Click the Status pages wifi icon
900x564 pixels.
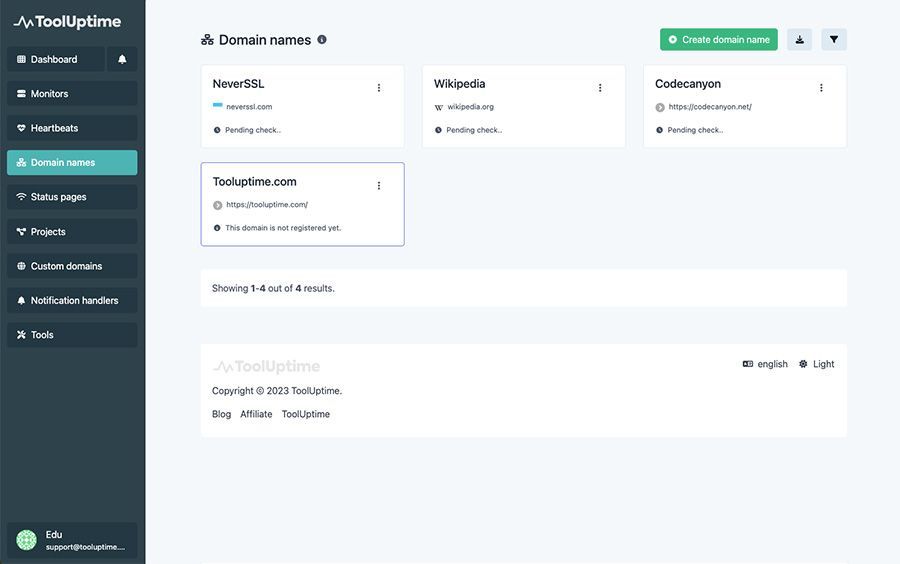21,197
